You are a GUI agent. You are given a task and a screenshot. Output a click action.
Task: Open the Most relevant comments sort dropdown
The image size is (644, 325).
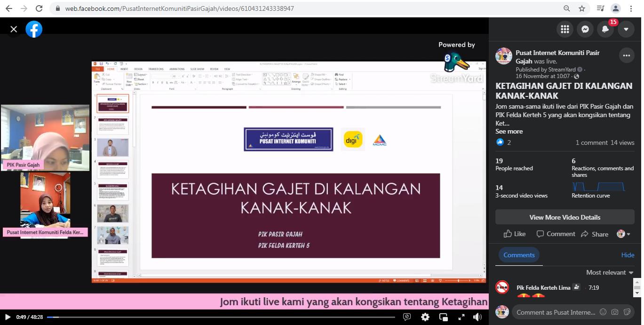[x=610, y=272]
